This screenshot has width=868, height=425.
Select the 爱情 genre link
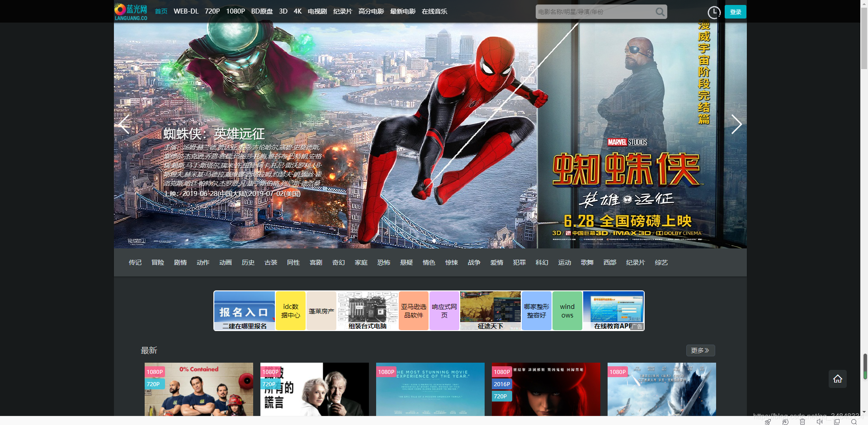pos(497,262)
